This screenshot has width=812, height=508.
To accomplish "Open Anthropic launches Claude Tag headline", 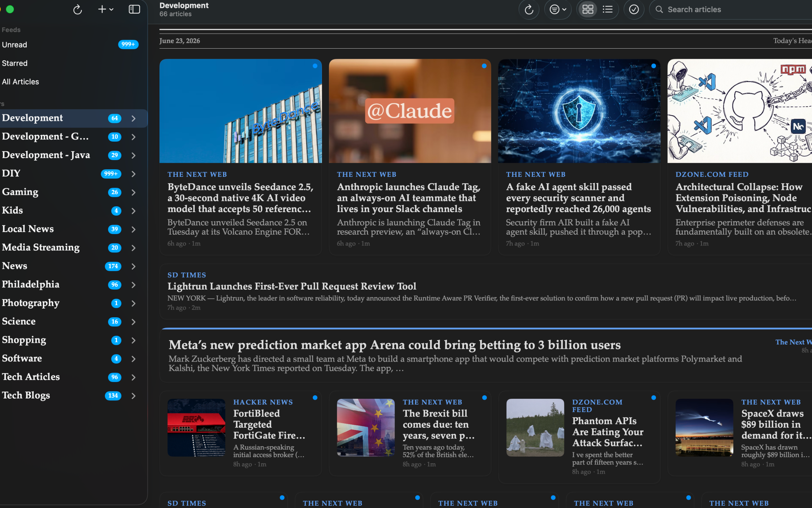I will pos(409,198).
